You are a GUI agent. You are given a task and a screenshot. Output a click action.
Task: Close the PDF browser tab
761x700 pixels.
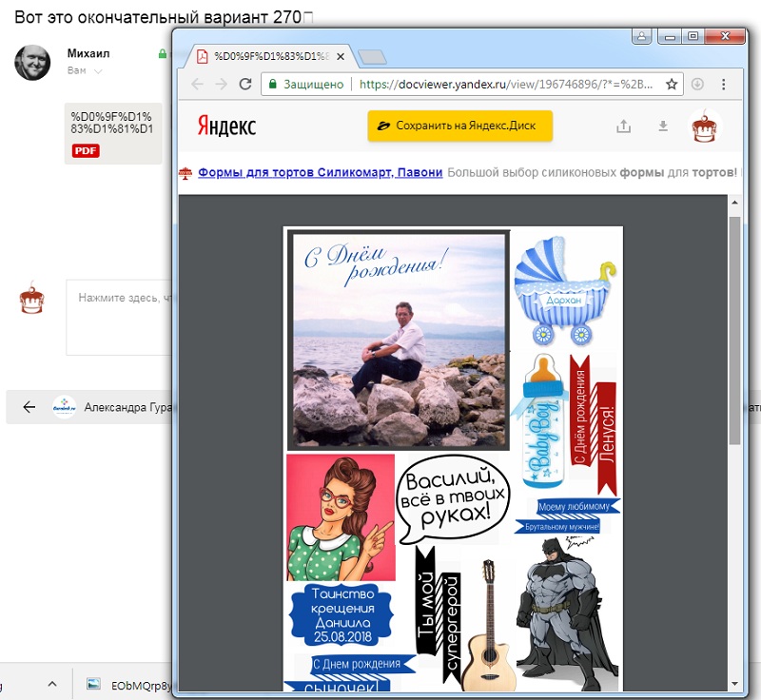tap(341, 56)
